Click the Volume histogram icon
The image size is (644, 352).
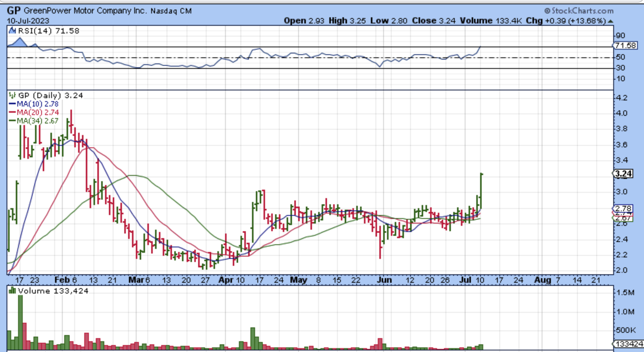click(12, 291)
